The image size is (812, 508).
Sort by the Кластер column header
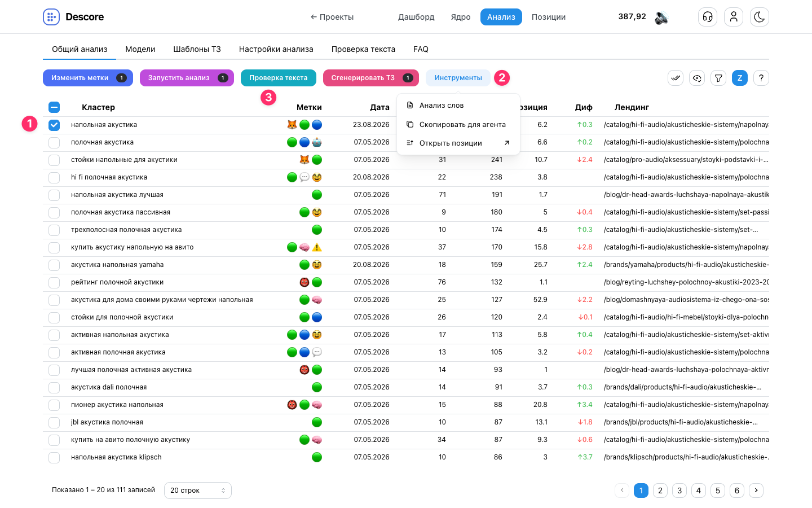click(98, 107)
